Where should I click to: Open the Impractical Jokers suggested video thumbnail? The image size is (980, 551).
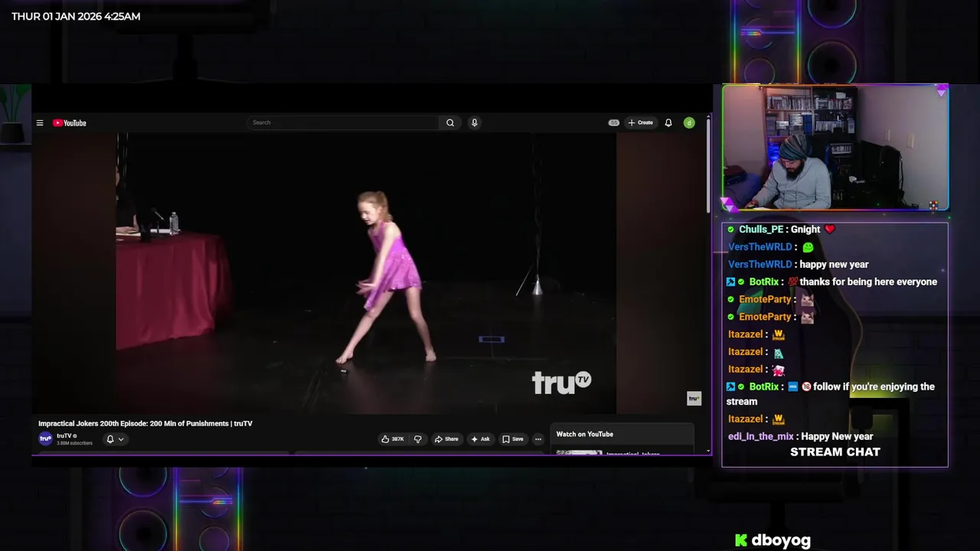pos(579,452)
